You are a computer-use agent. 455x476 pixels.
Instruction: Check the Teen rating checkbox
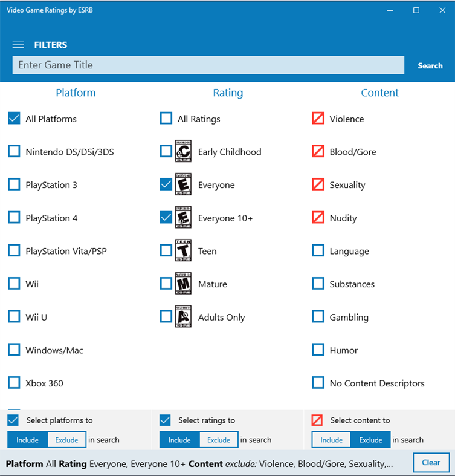click(166, 250)
